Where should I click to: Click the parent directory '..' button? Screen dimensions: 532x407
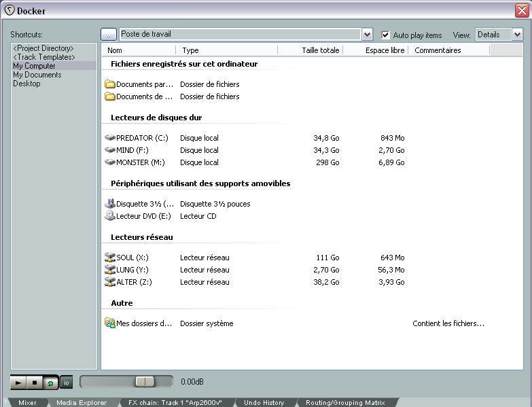(x=109, y=35)
